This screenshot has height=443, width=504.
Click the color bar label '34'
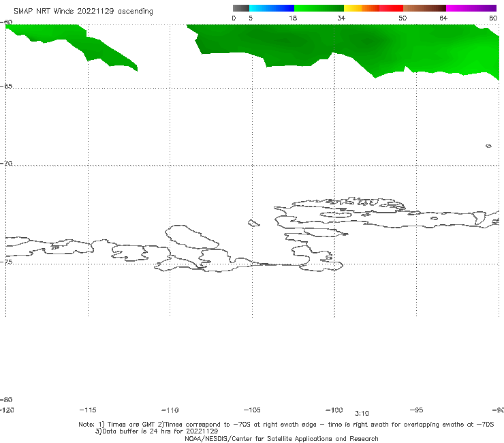[x=341, y=18]
